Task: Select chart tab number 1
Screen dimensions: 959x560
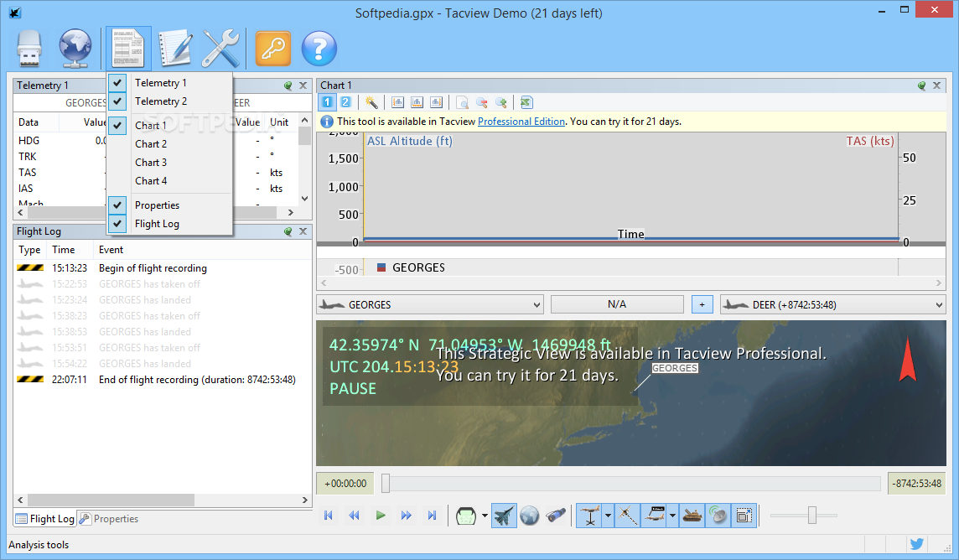Action: coord(327,102)
